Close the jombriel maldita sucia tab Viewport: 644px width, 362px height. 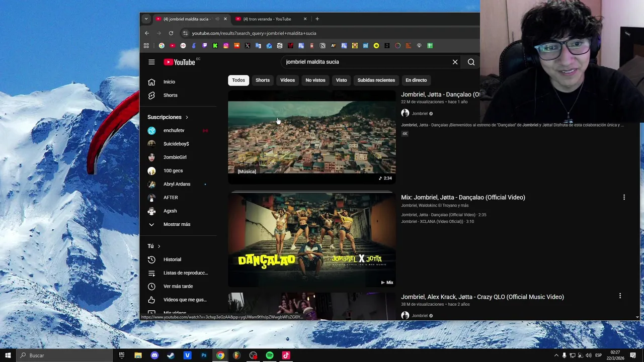point(225,19)
